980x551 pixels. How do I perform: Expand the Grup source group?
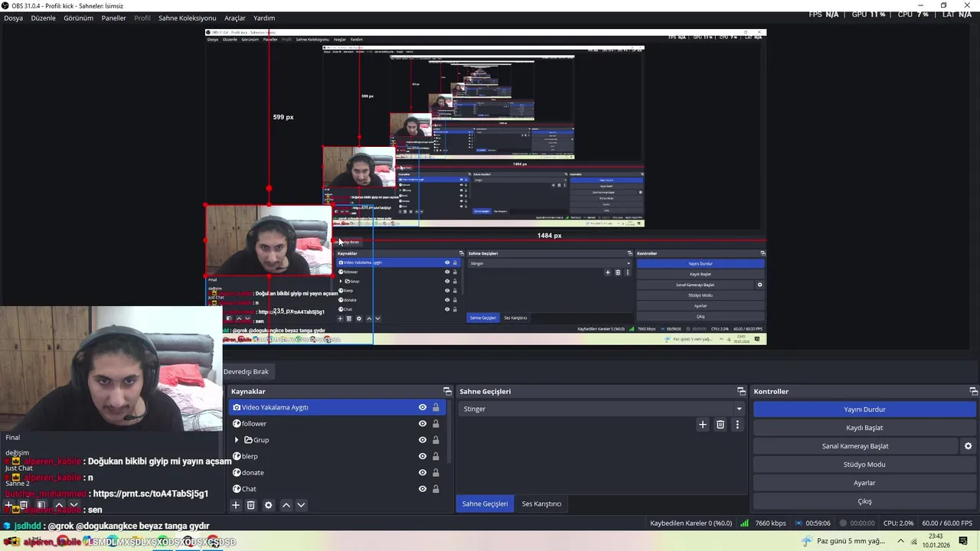(237, 440)
